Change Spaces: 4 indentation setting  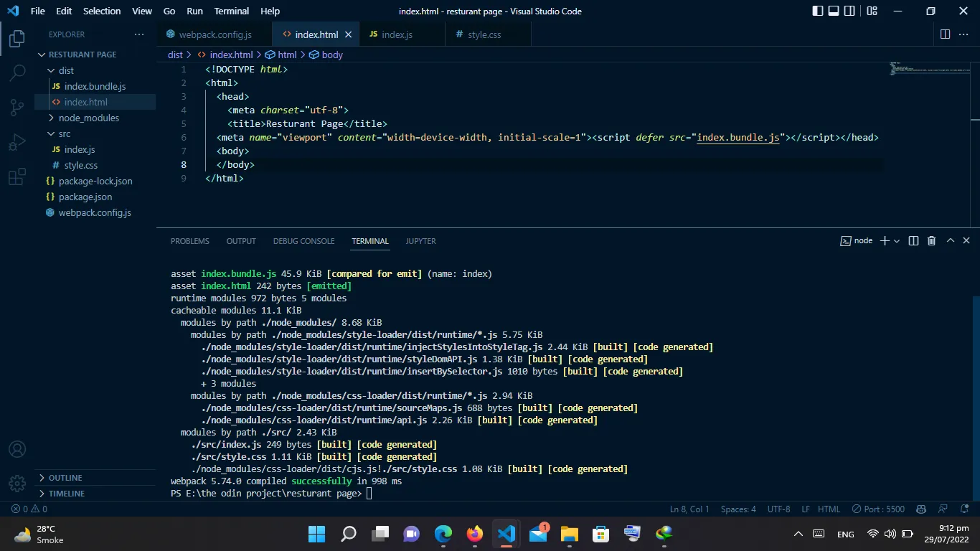738,509
